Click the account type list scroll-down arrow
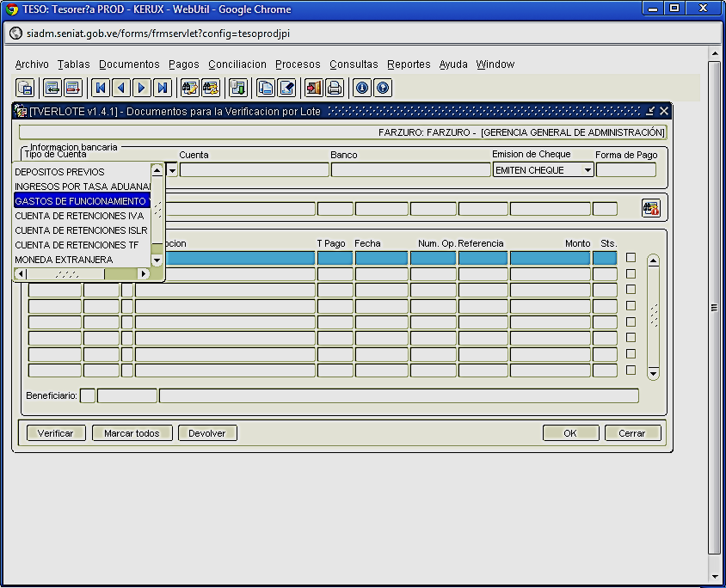 click(157, 260)
